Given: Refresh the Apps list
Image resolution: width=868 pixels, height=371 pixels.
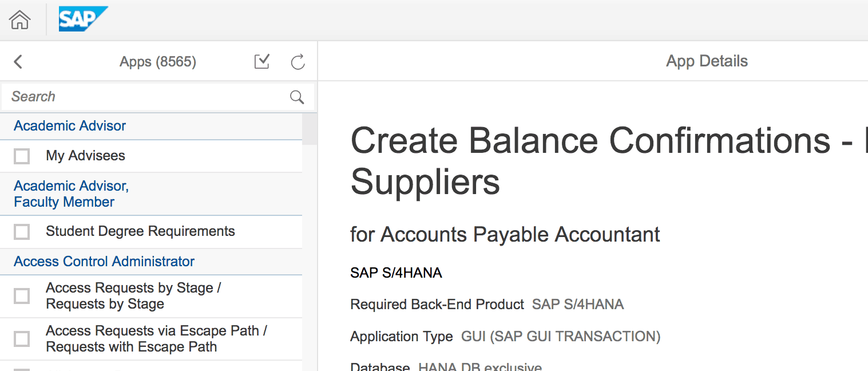Looking at the screenshot, I should click(298, 62).
